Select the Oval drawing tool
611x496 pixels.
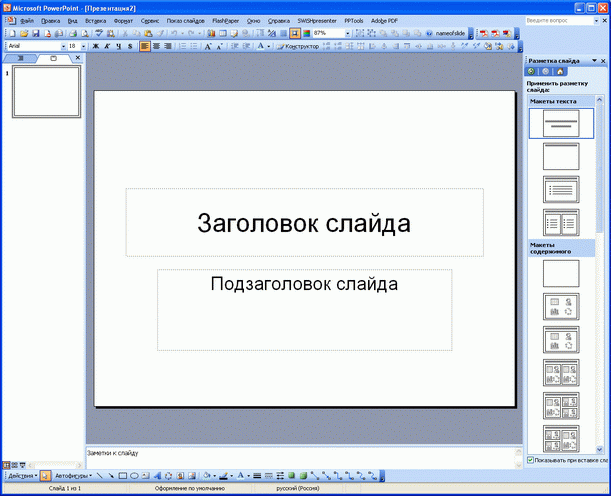[x=134, y=476]
